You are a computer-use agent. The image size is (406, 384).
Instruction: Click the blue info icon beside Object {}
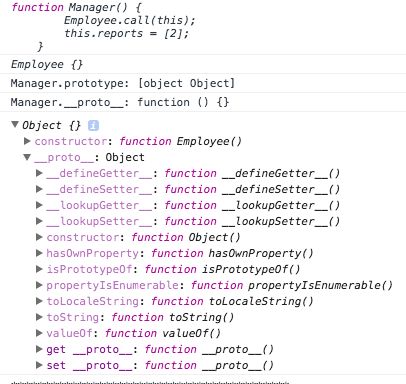pyautogui.click(x=93, y=125)
